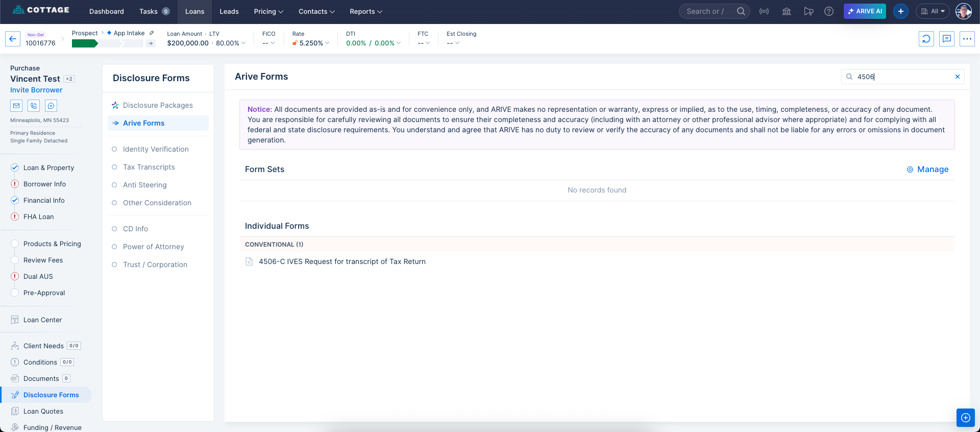
Task: Click the back arrow button beside loan number
Action: 13,39
